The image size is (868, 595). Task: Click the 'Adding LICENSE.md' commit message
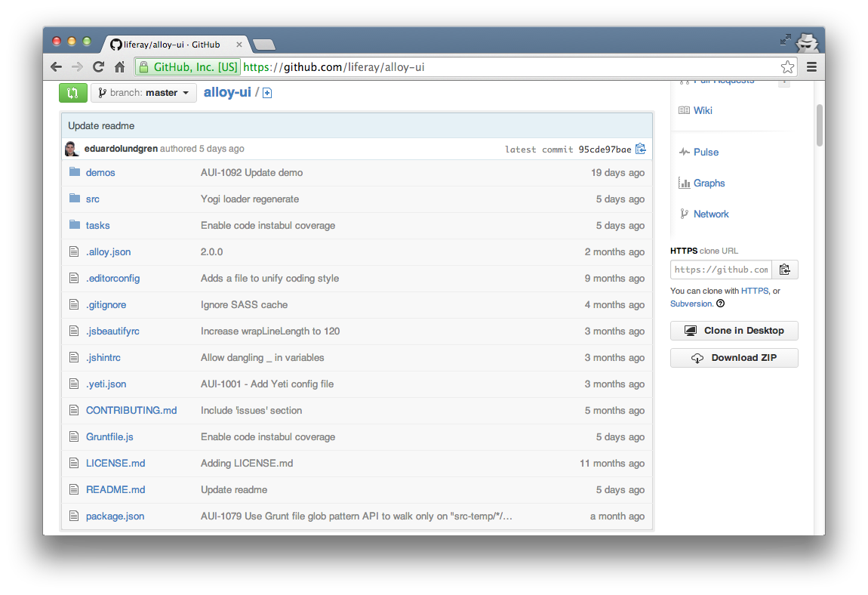point(247,463)
